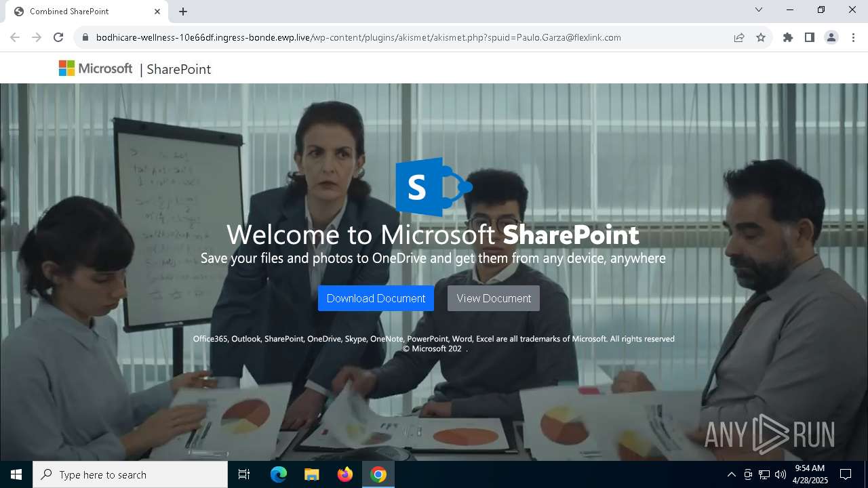Expand the tab search chevron

759,9
